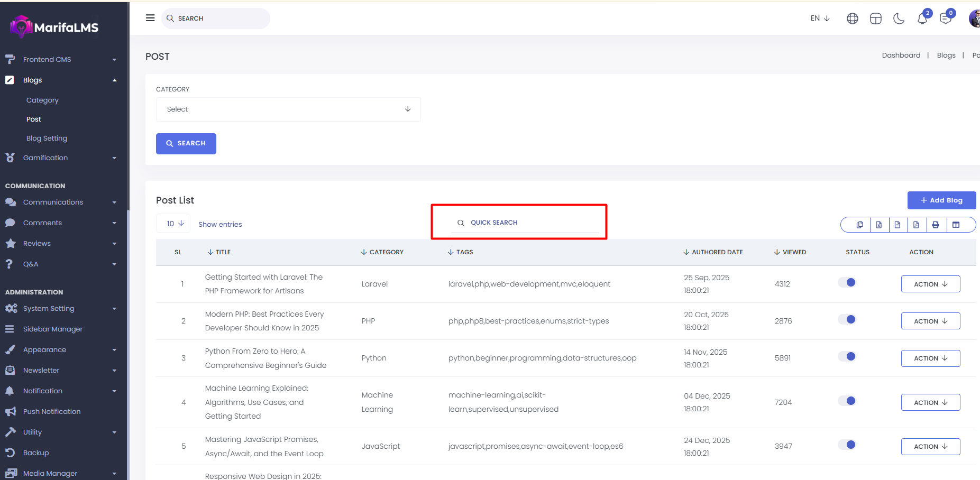Click the Add Blog button

point(941,200)
